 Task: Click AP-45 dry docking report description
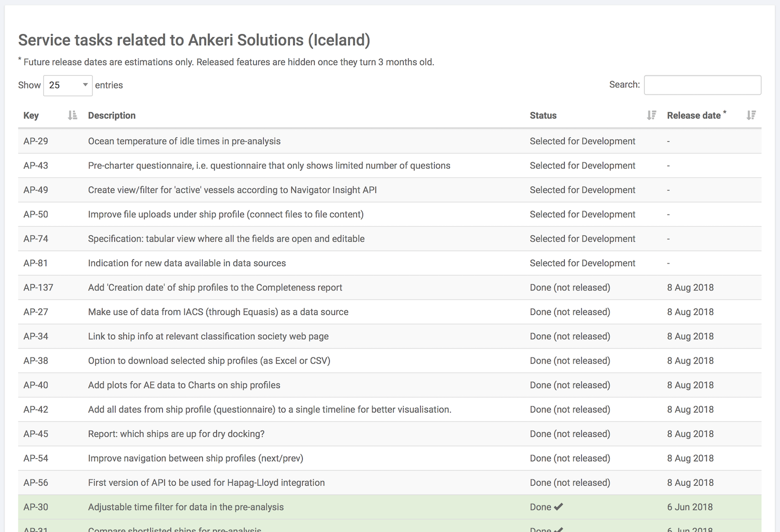pos(176,434)
